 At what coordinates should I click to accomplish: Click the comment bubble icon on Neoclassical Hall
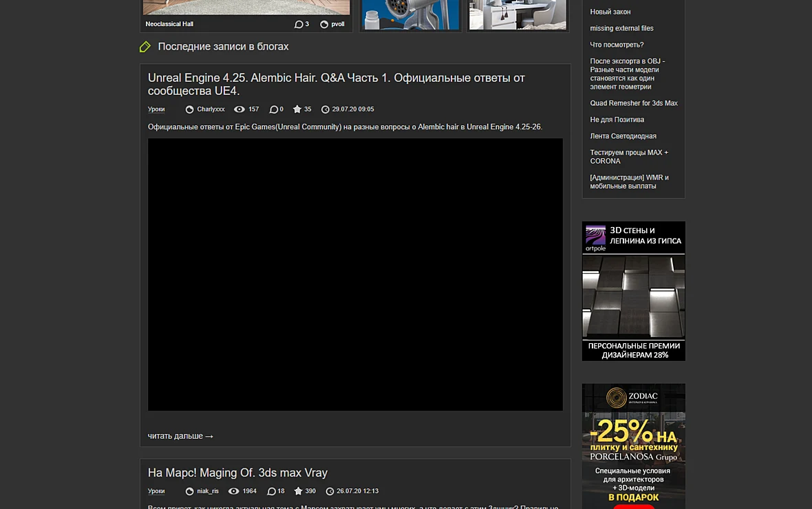pos(298,24)
